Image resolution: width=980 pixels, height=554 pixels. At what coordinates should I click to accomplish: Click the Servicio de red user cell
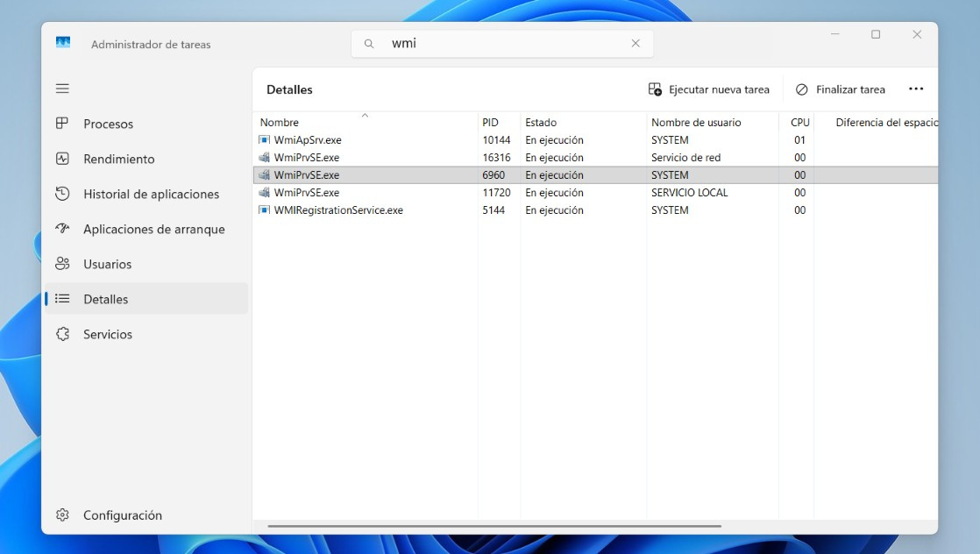(685, 158)
